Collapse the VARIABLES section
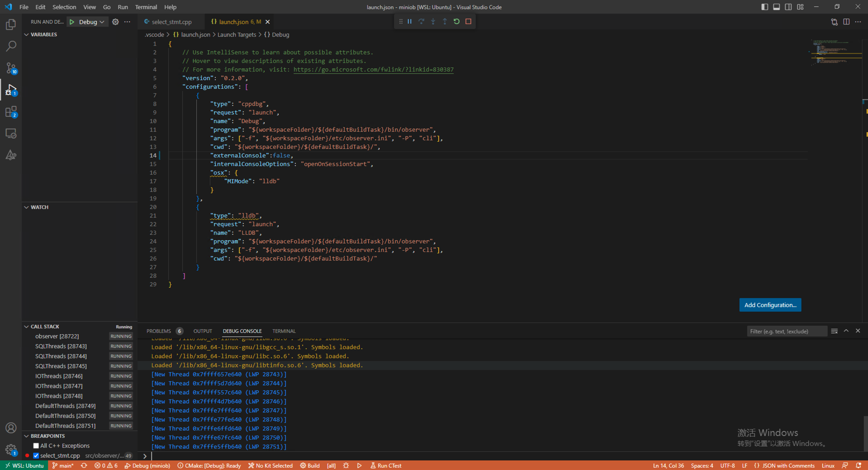The image size is (868, 470). [26, 34]
